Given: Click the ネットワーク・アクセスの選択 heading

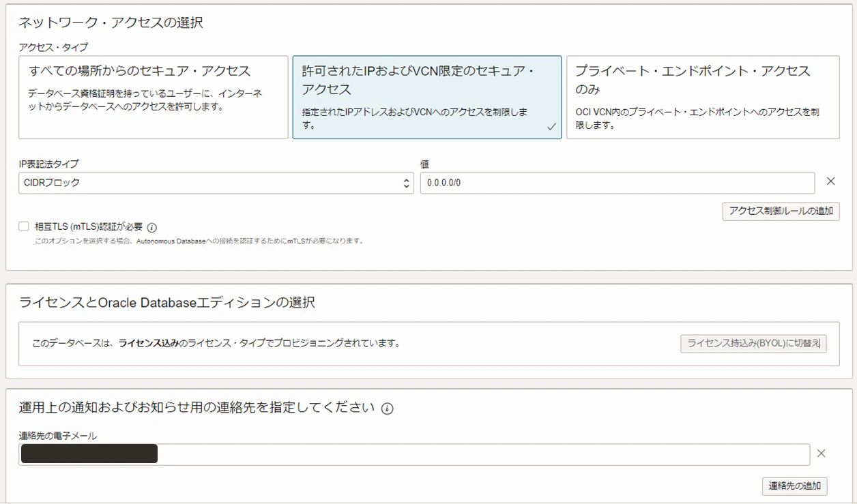Looking at the screenshot, I should tap(111, 23).
